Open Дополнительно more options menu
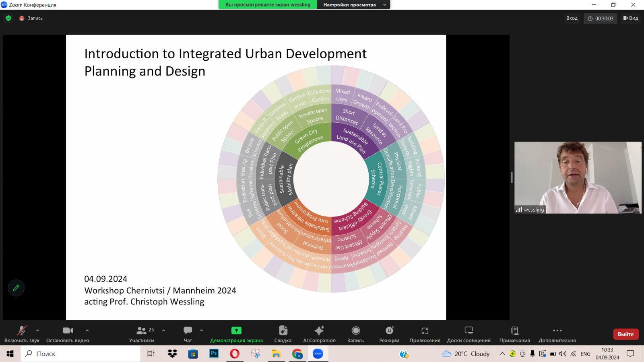 (557, 334)
